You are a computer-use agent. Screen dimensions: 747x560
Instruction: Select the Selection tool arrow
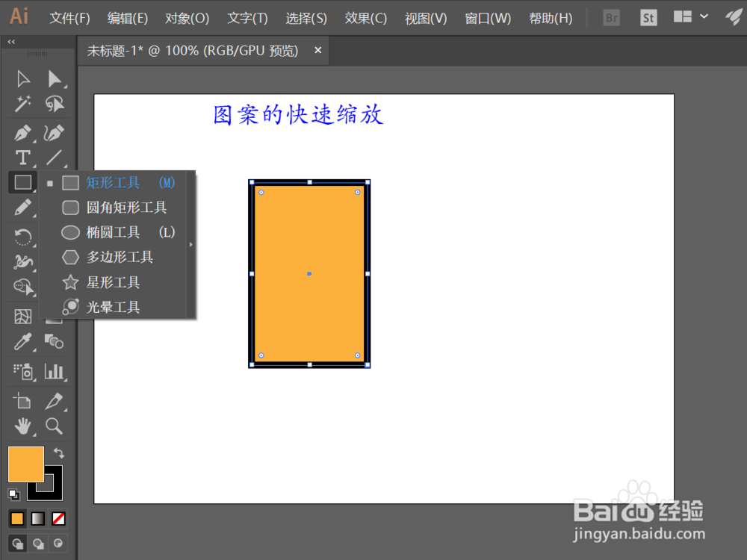click(22, 78)
